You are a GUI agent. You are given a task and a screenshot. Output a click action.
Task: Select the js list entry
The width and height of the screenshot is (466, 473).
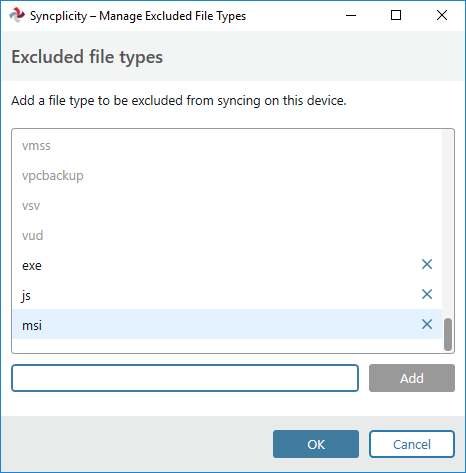(227, 296)
